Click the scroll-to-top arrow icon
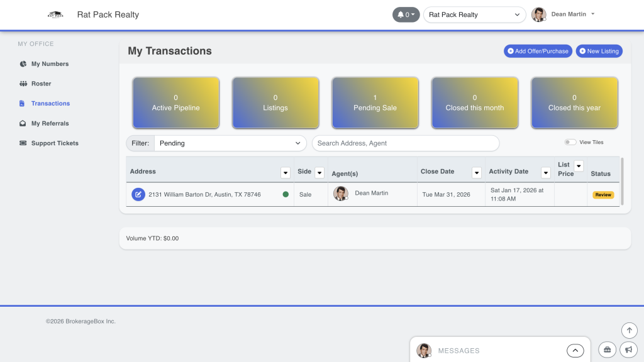644x362 pixels. 629,330
